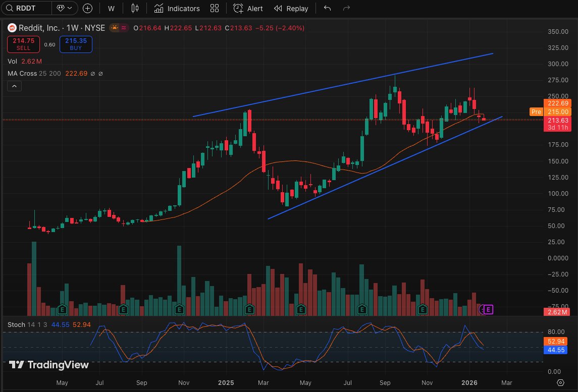Click the red 2.62 M volume scale label
This screenshot has height=392, width=578.
[x=557, y=312]
